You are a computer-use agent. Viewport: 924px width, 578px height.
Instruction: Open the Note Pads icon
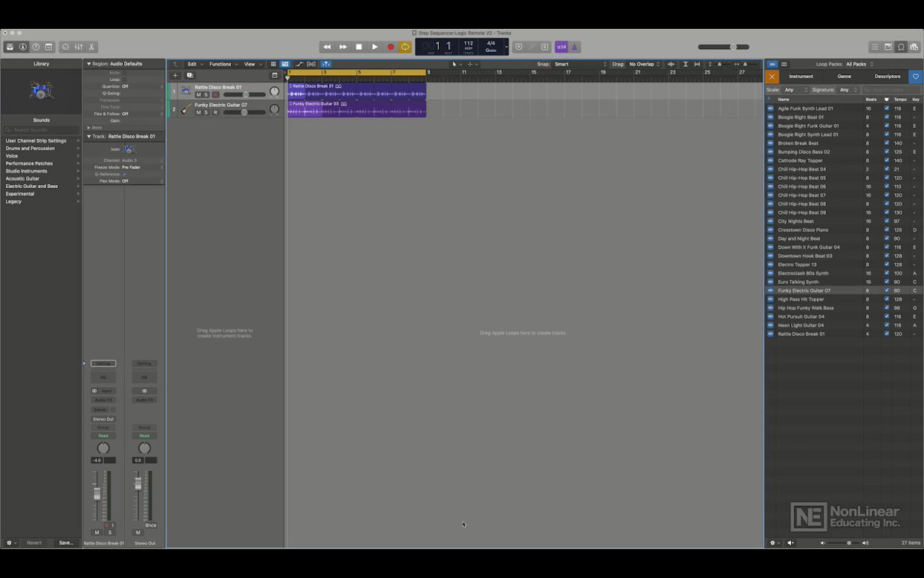(x=888, y=47)
